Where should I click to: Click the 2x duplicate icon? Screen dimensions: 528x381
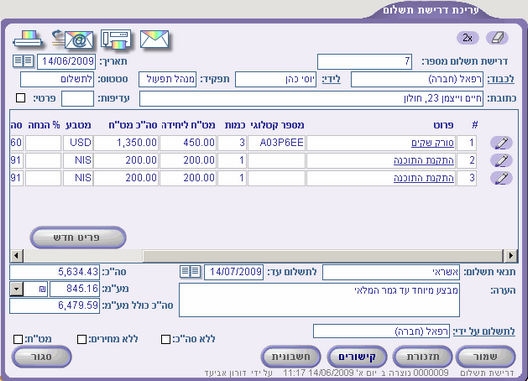[x=467, y=38]
